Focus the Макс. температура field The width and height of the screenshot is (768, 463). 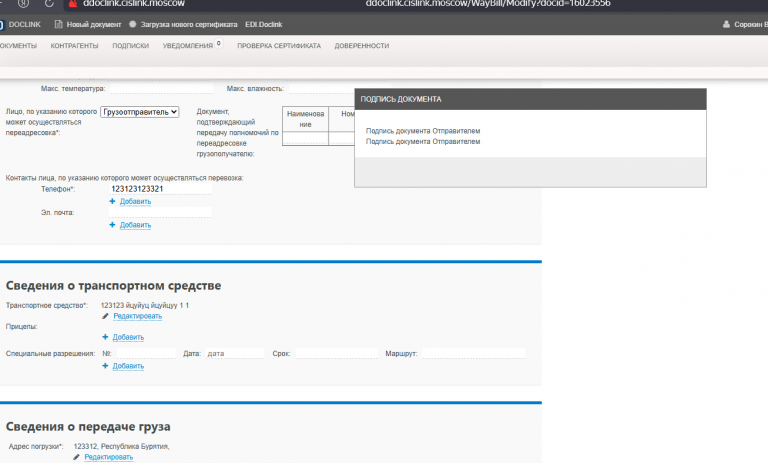coord(162,89)
